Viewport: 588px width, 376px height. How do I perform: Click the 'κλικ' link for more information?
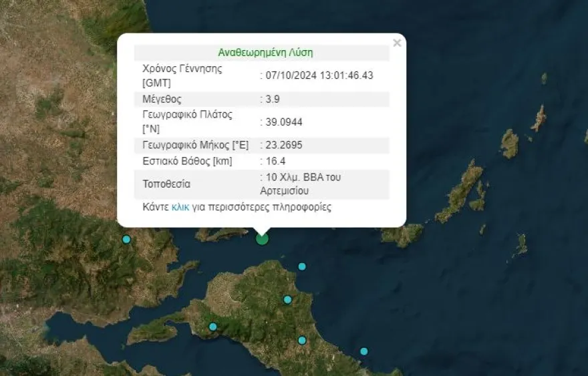click(x=180, y=207)
